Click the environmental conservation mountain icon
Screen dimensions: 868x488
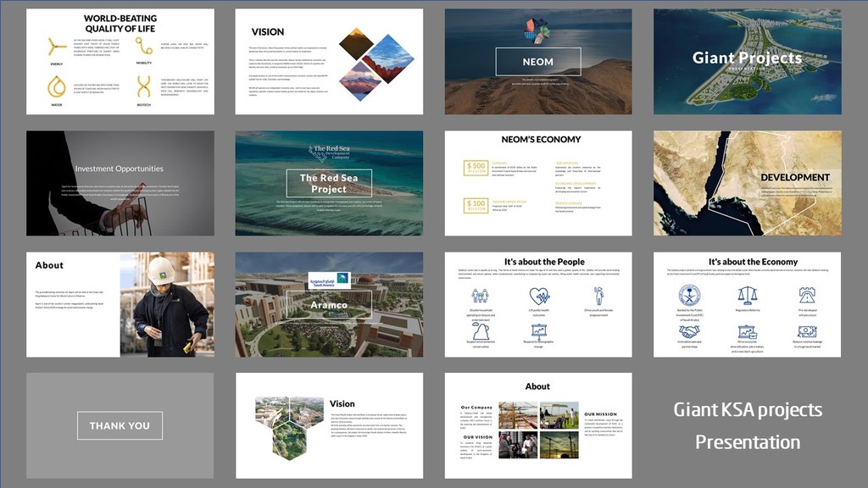(481, 331)
